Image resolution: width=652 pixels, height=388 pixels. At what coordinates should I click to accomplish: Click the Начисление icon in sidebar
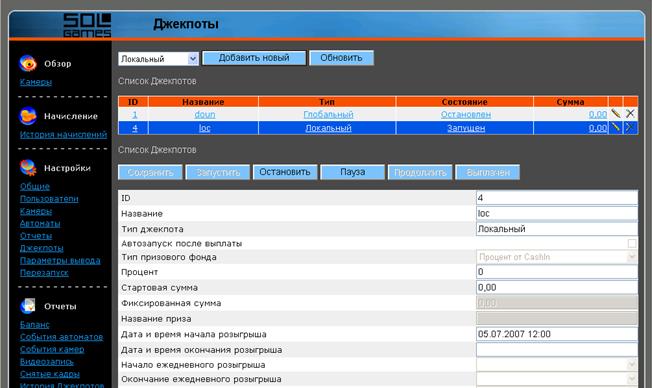[x=28, y=116]
